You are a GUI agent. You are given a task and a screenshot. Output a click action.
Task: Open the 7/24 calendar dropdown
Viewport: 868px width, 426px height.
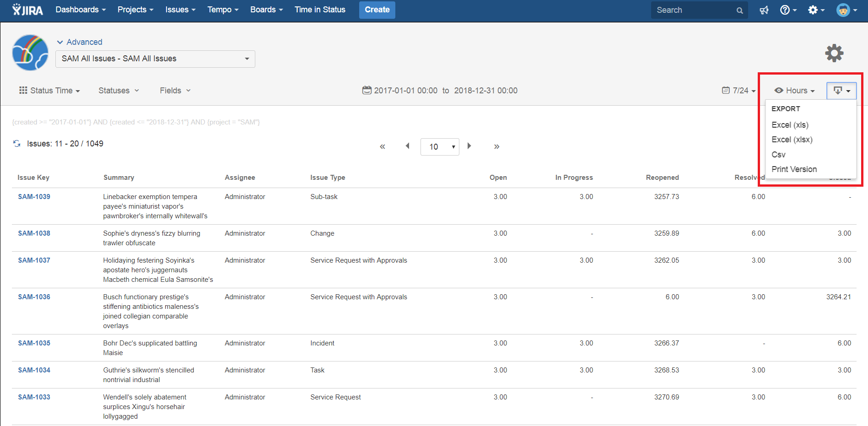click(739, 91)
